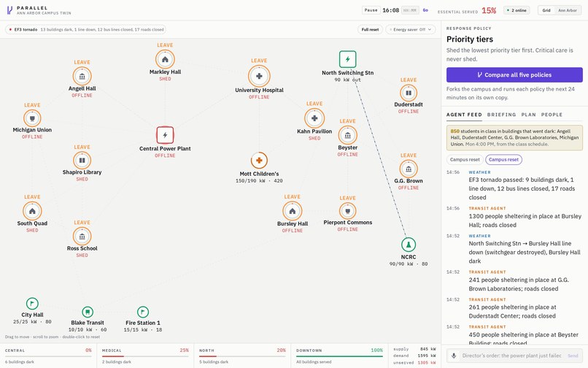Click the Full reset button
588x368 pixels.
click(370, 29)
